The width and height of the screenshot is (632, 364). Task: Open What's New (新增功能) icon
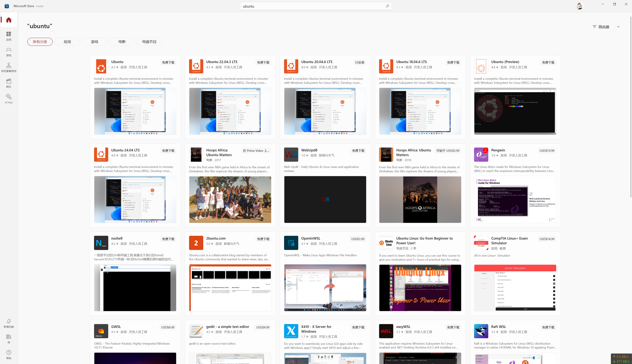[9, 323]
